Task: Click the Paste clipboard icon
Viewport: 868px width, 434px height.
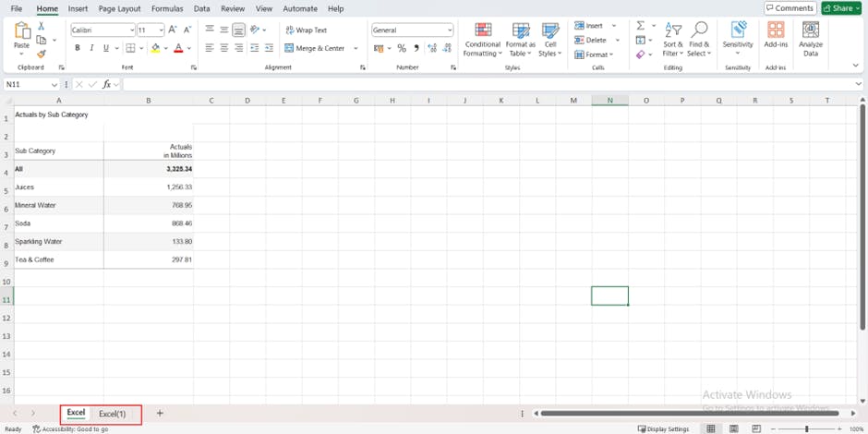Action: [x=22, y=30]
